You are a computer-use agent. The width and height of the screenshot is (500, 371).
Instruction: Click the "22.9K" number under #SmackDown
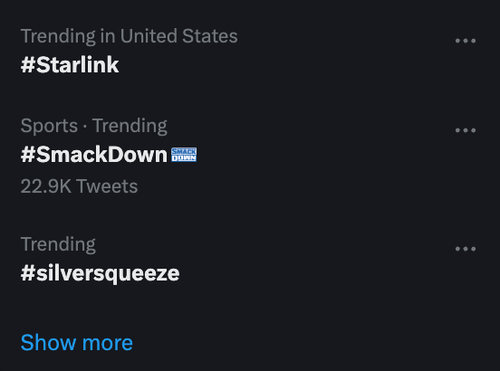coord(46,186)
